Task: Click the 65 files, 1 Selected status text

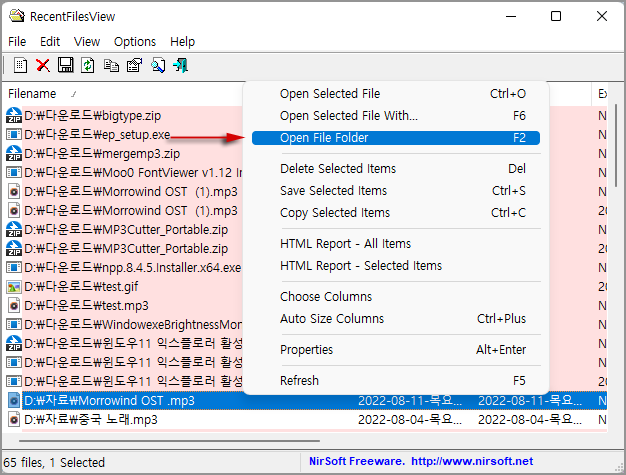Action: pos(54,463)
